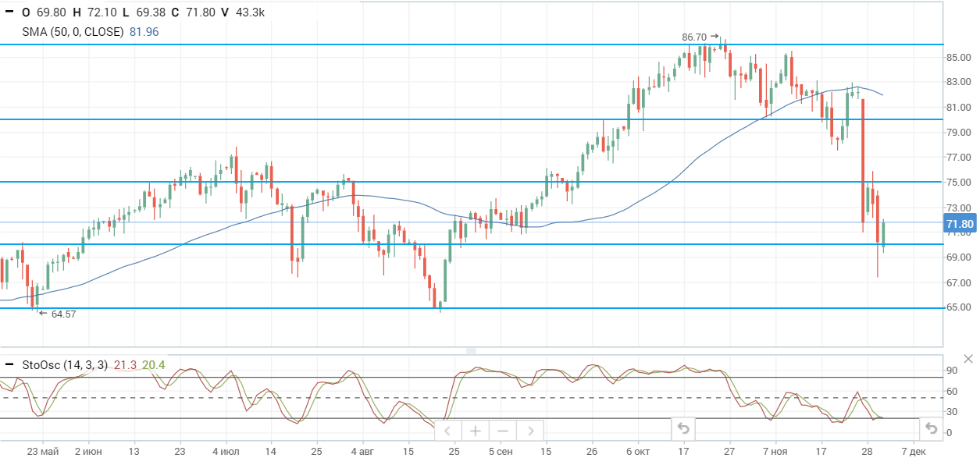Click the 73.00 price axis label
This screenshot has height=465, width=980.
tap(957, 208)
